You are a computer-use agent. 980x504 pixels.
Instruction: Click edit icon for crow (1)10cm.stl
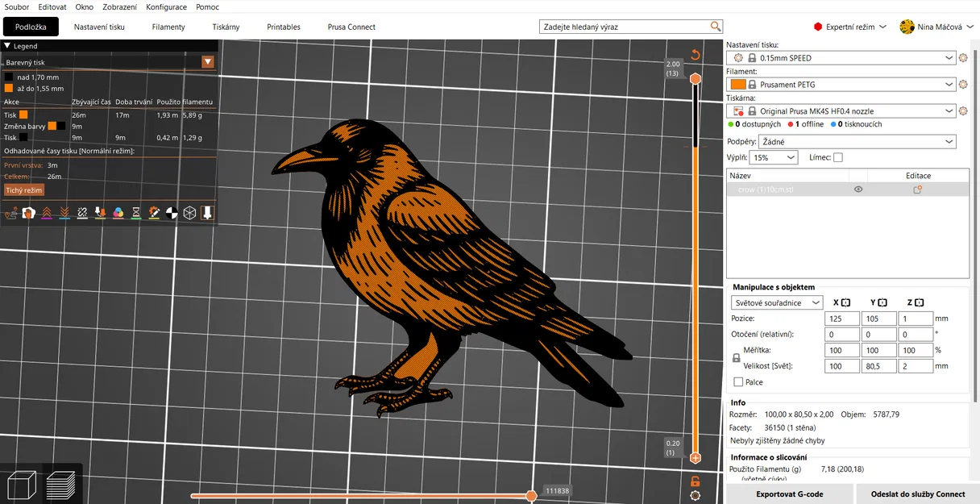coord(917,190)
